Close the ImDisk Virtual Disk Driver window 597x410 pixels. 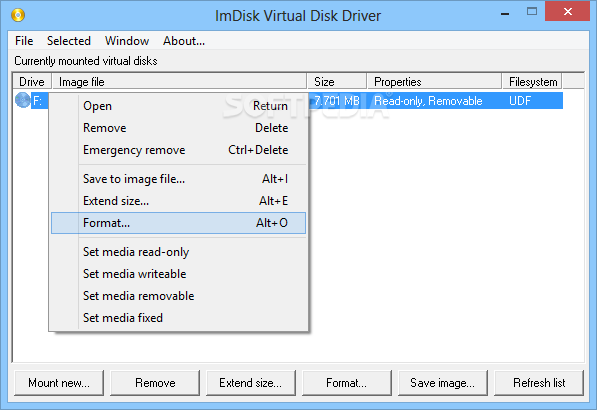568,11
